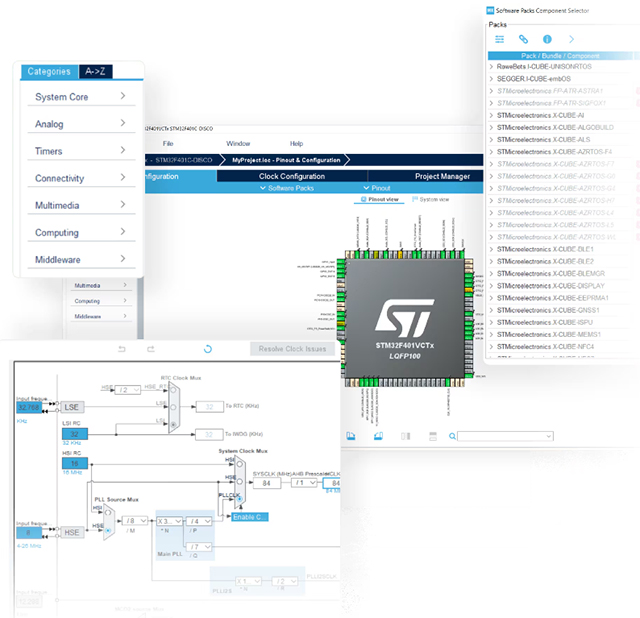Open the Help menu
Screen dimensions: 640x618
pos(296,144)
